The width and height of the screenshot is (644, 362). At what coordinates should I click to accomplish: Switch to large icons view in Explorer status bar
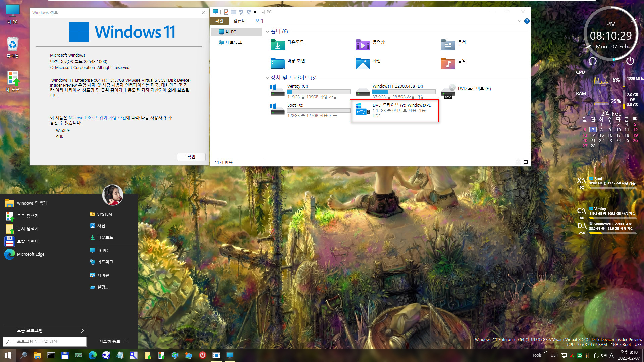click(x=526, y=162)
